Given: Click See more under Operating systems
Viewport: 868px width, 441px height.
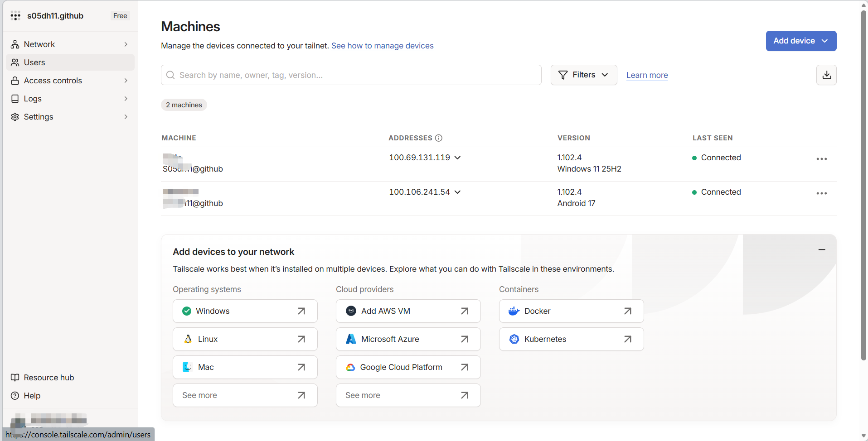Looking at the screenshot, I should tap(245, 395).
